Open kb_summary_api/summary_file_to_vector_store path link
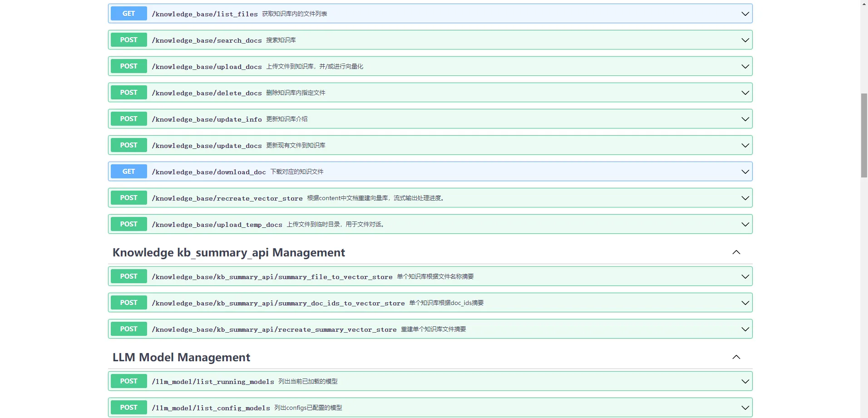Viewport: 868px width, 418px height. (272, 277)
